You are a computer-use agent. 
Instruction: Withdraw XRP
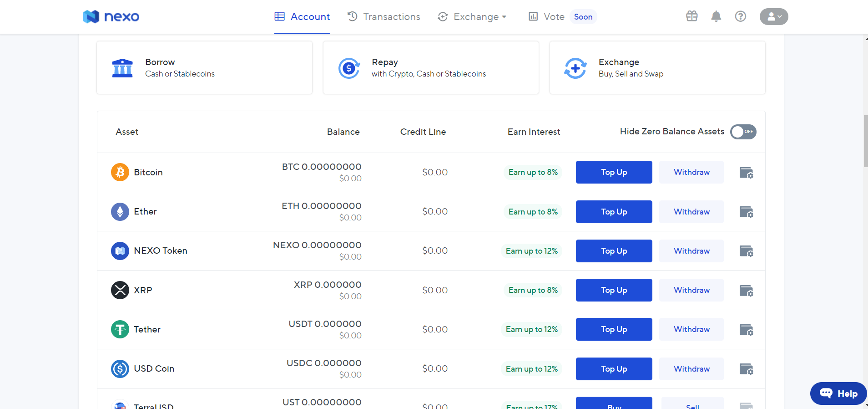coord(691,290)
